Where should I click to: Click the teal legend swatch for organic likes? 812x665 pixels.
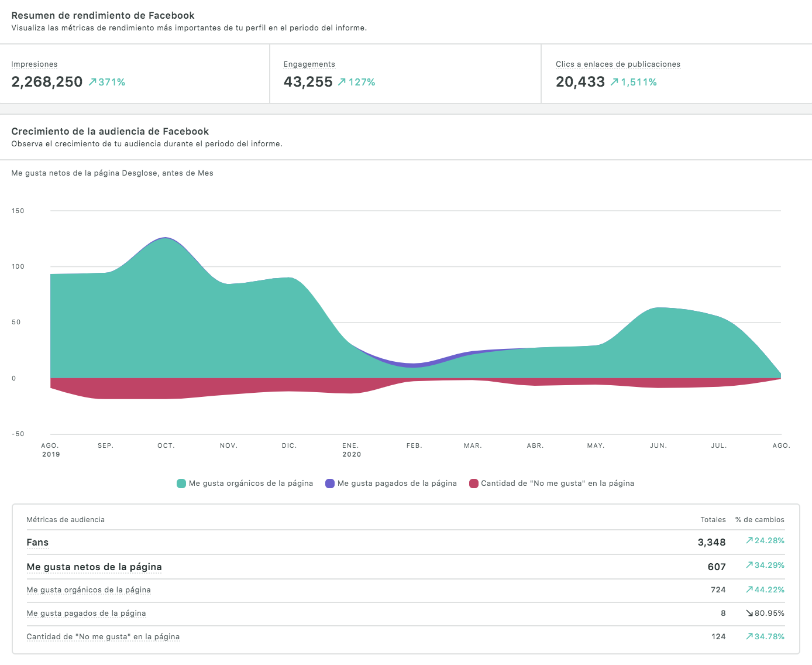pos(181,484)
